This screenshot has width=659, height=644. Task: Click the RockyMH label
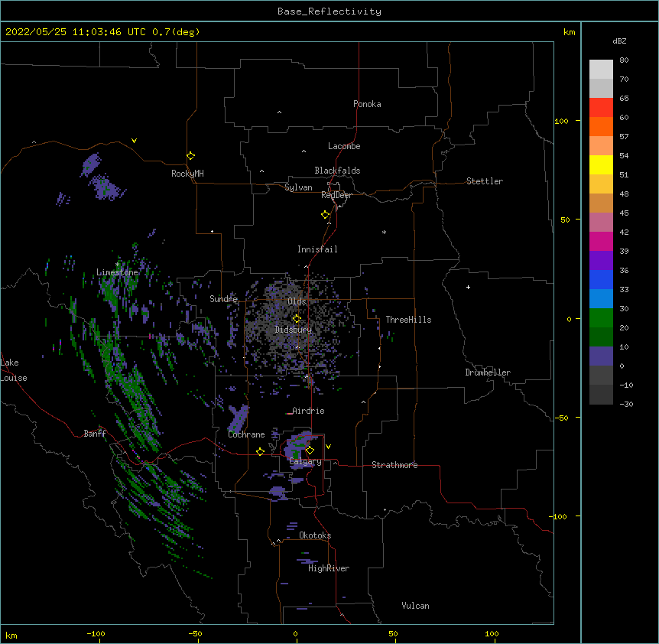[187, 174]
